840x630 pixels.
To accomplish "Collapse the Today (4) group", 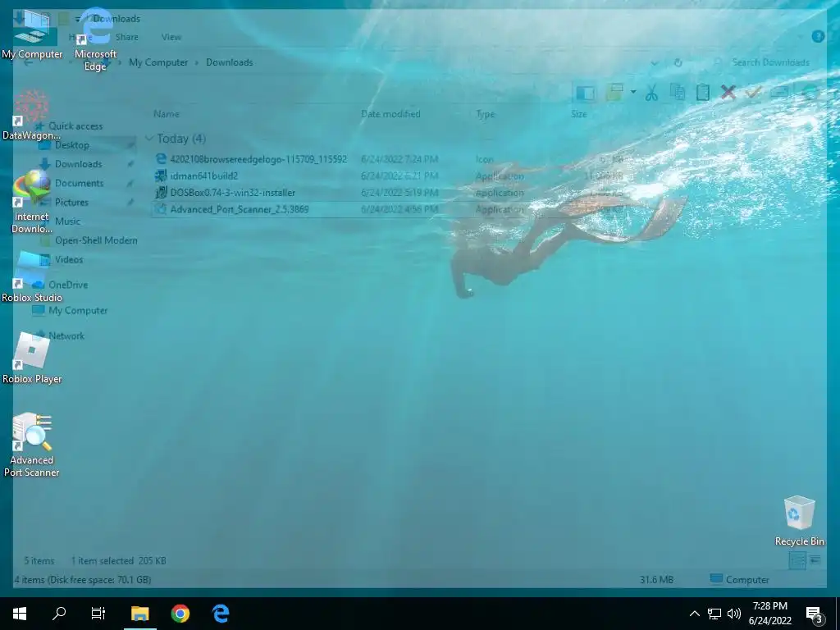I will [x=149, y=138].
